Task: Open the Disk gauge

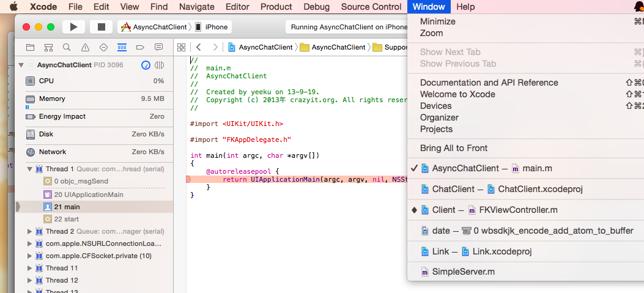Action: 95,135
